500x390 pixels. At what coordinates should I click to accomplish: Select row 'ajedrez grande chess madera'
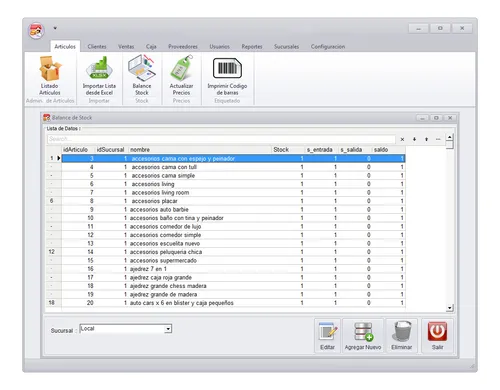tap(233, 286)
